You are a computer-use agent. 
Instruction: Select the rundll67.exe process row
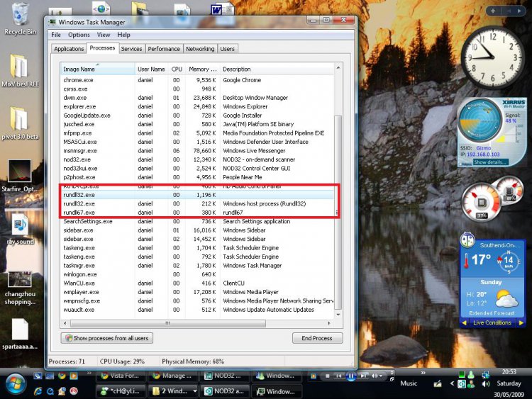196,213
